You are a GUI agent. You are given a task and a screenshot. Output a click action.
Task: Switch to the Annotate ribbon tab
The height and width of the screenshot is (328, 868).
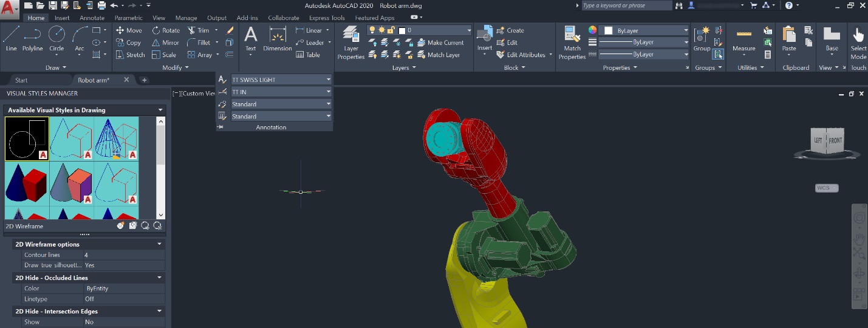(92, 18)
